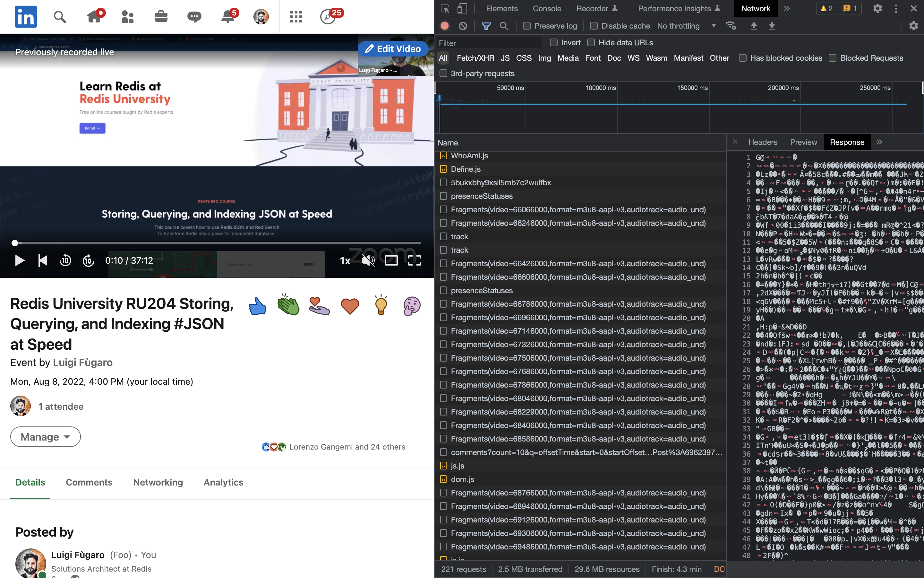924x578 pixels.
Task: Open My Network people icon
Action: (127, 17)
